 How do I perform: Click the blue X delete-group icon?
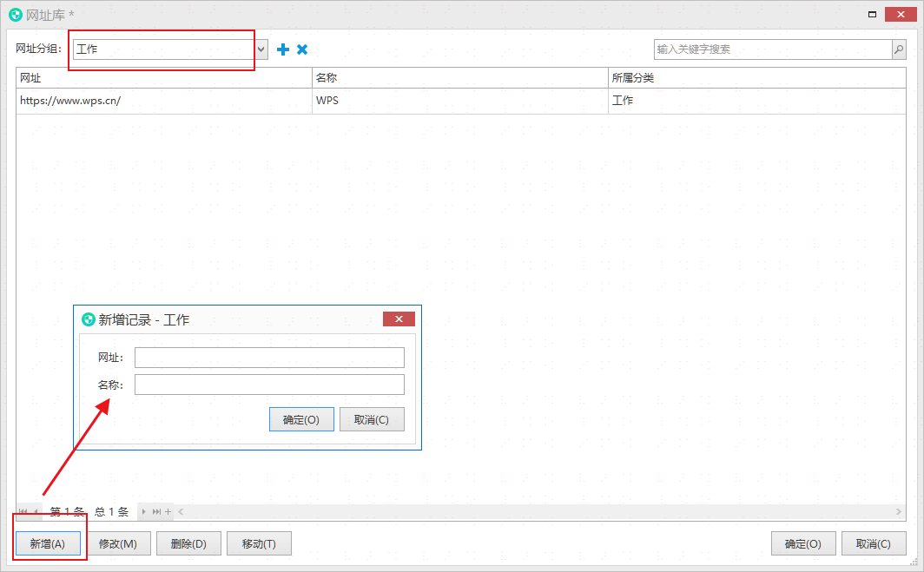point(302,49)
